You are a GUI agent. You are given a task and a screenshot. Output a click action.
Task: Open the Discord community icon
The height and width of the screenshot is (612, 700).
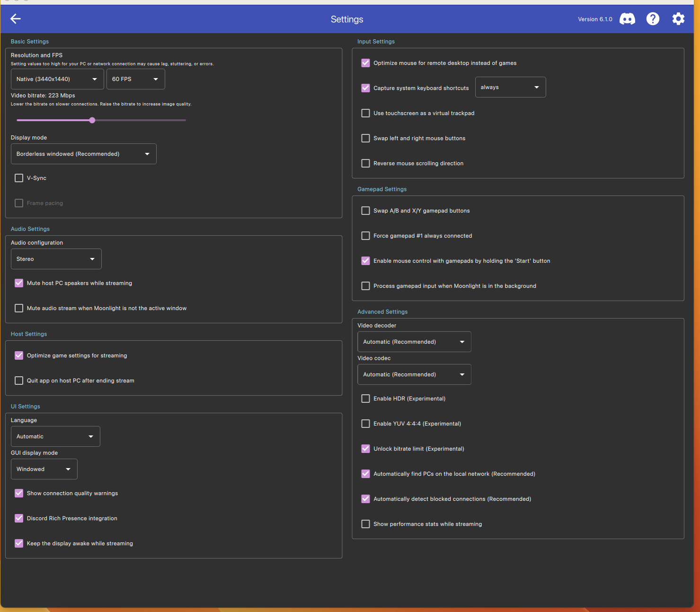[627, 19]
